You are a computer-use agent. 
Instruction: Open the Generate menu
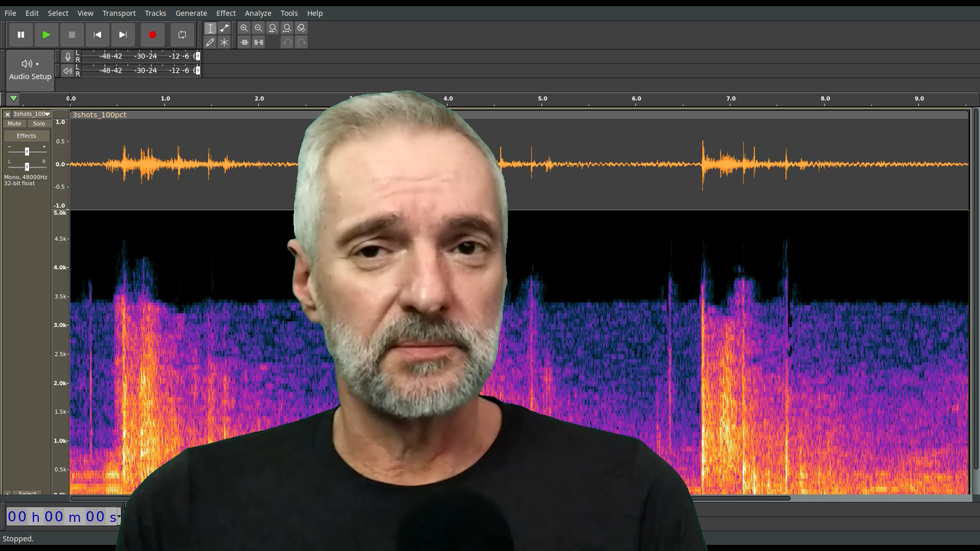[191, 13]
